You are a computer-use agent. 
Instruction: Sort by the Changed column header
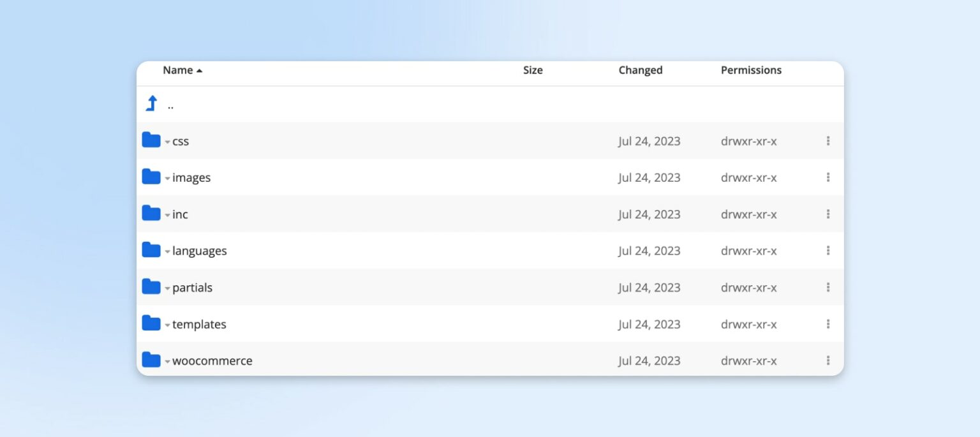click(640, 70)
